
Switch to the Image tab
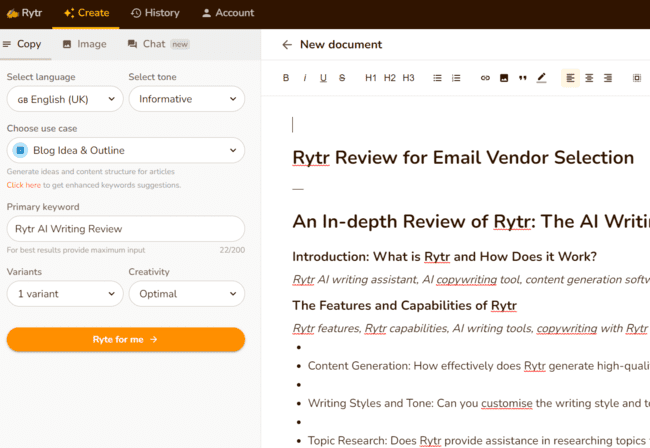click(x=84, y=44)
